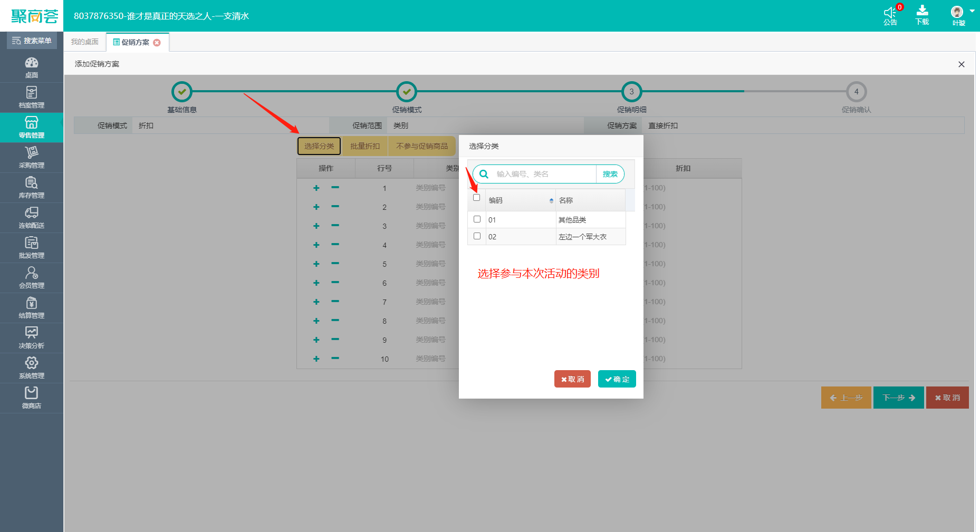This screenshot has width=980, height=532.
Task: Add a row after row 9
Action: [x=316, y=340]
